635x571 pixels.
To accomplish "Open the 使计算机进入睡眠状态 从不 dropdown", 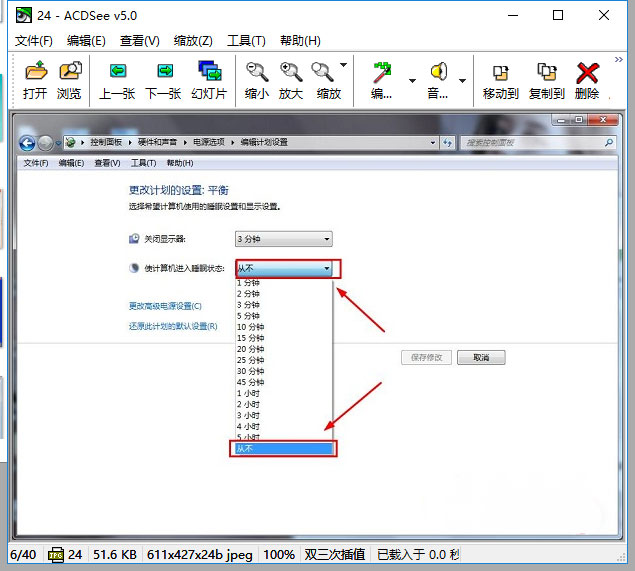I will click(283, 268).
